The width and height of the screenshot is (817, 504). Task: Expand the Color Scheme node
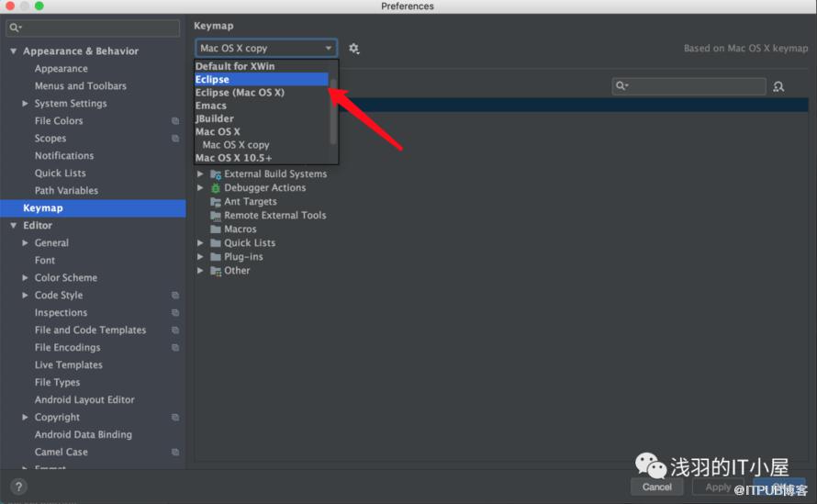(25, 278)
